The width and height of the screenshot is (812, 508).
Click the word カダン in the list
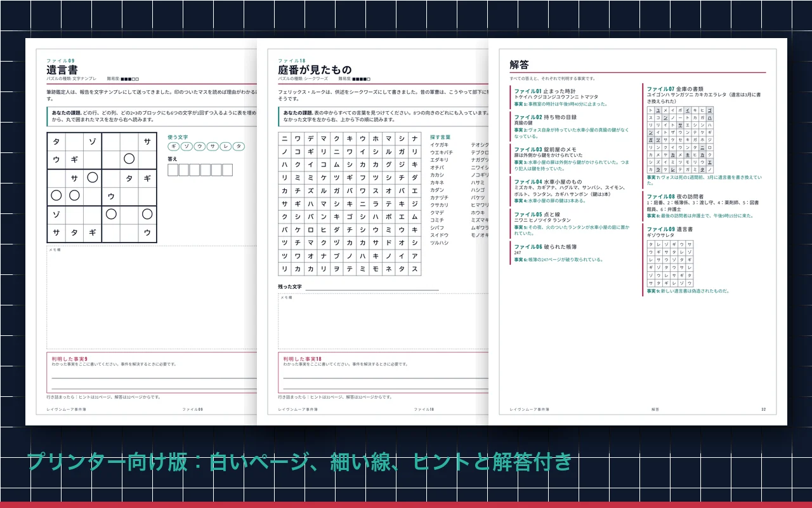(437, 190)
